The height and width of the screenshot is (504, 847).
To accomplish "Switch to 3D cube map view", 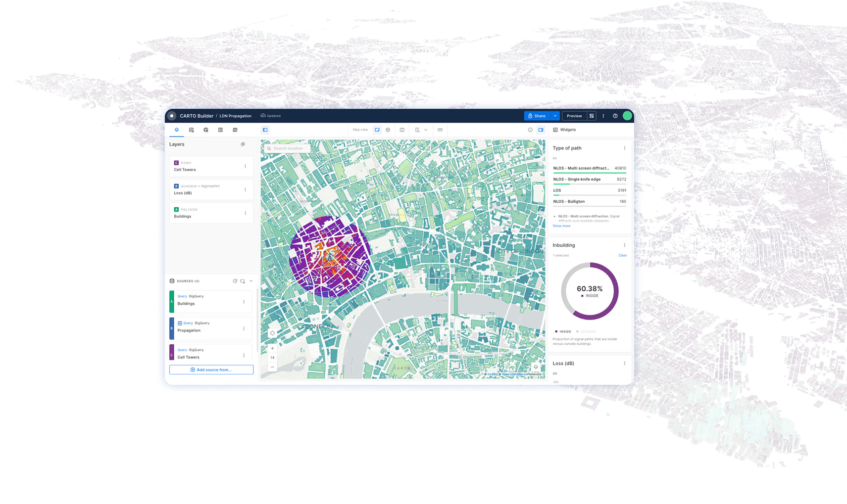I will click(x=388, y=130).
